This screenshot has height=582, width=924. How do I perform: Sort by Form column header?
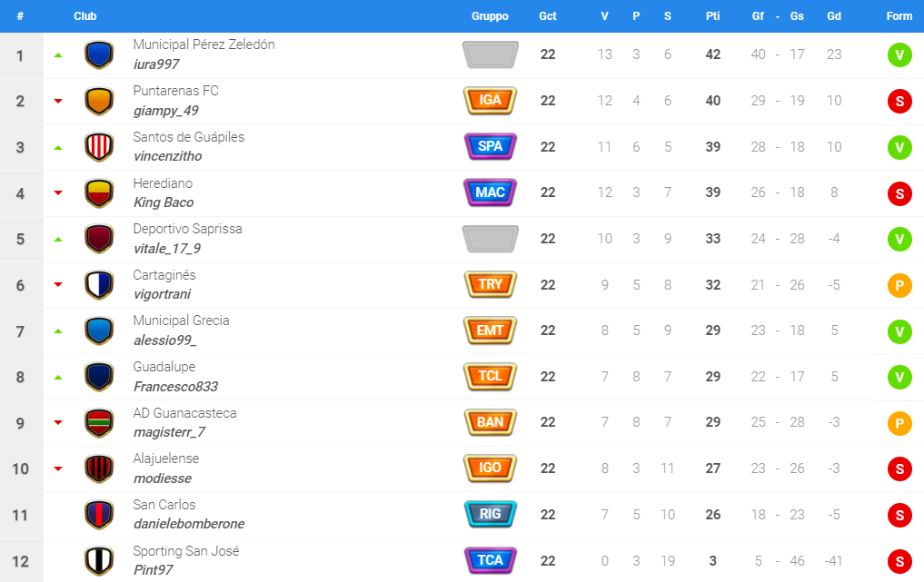point(899,16)
